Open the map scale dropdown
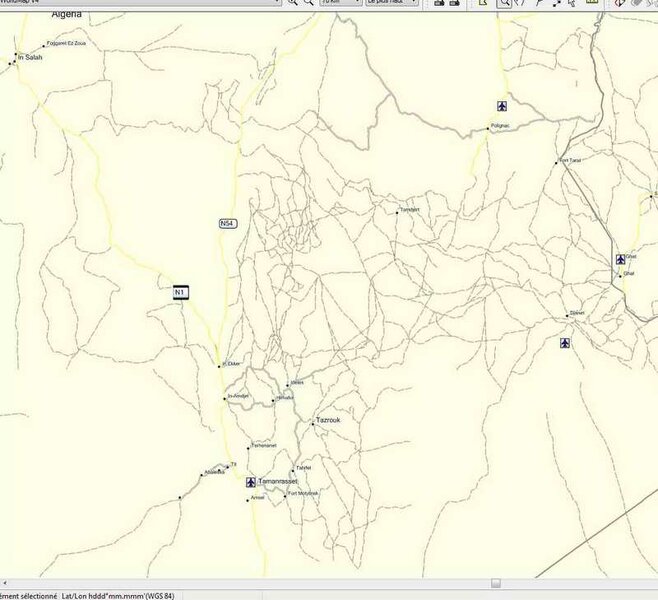Screen dimensions: 658x600 [341, 2]
